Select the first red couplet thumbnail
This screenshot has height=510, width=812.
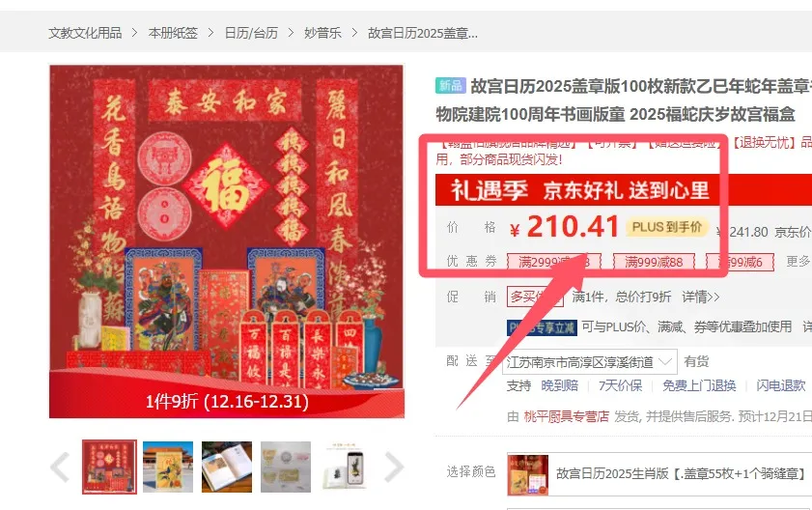click(x=109, y=467)
